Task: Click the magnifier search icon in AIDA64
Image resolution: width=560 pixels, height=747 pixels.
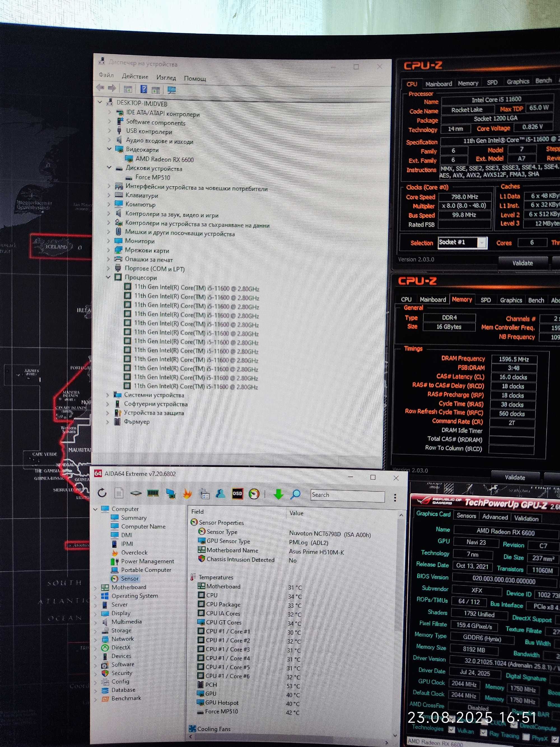Action: point(295,494)
